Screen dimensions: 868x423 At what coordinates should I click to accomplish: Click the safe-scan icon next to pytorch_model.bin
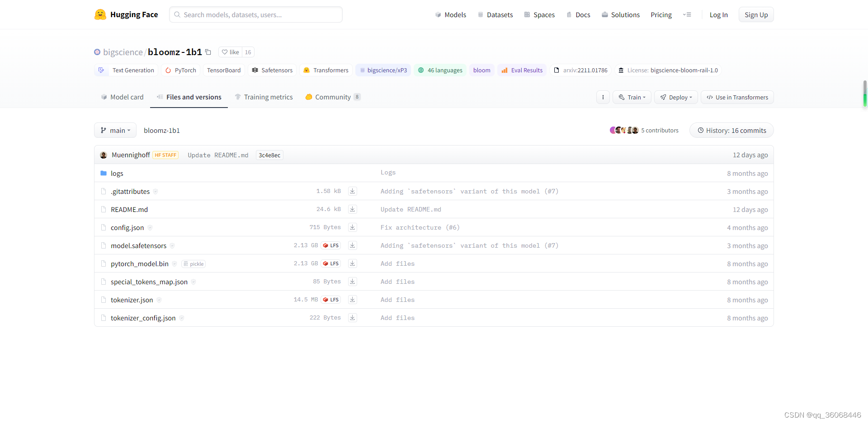pos(175,264)
